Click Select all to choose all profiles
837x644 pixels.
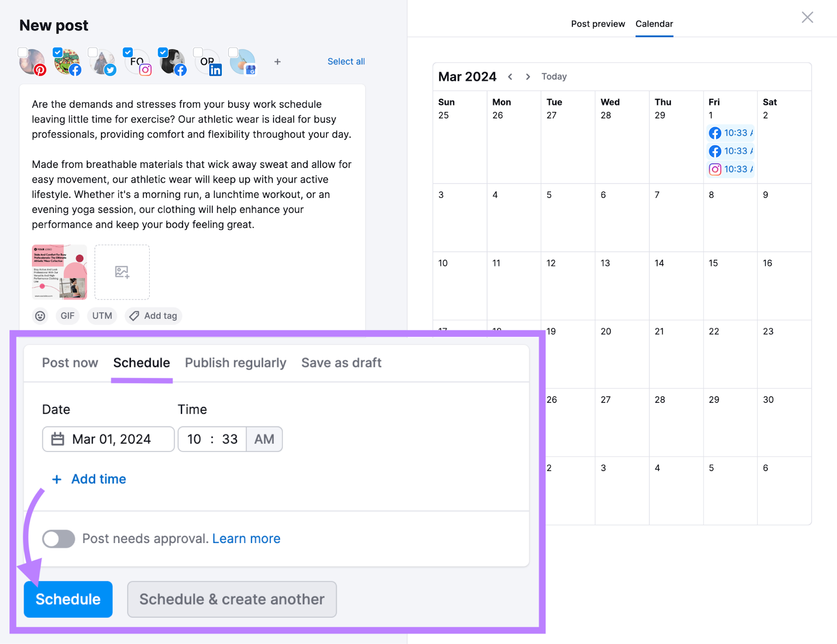click(x=346, y=61)
